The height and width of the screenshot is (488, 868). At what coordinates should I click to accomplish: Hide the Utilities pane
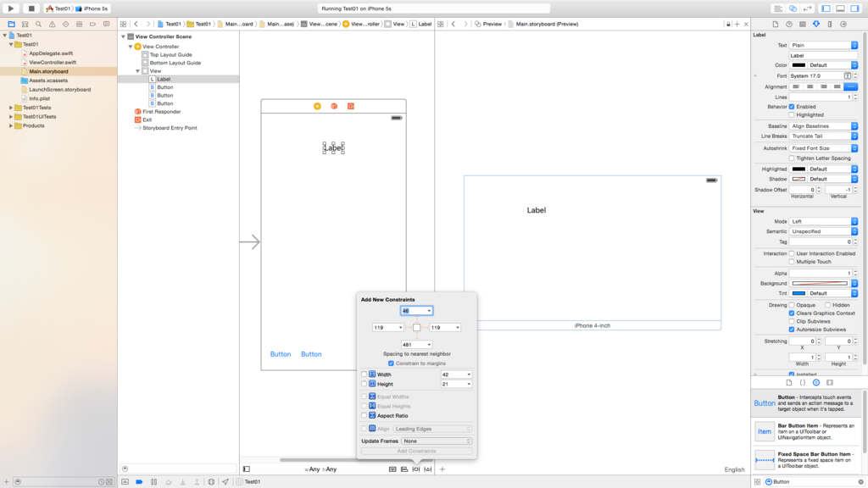tap(854, 8)
